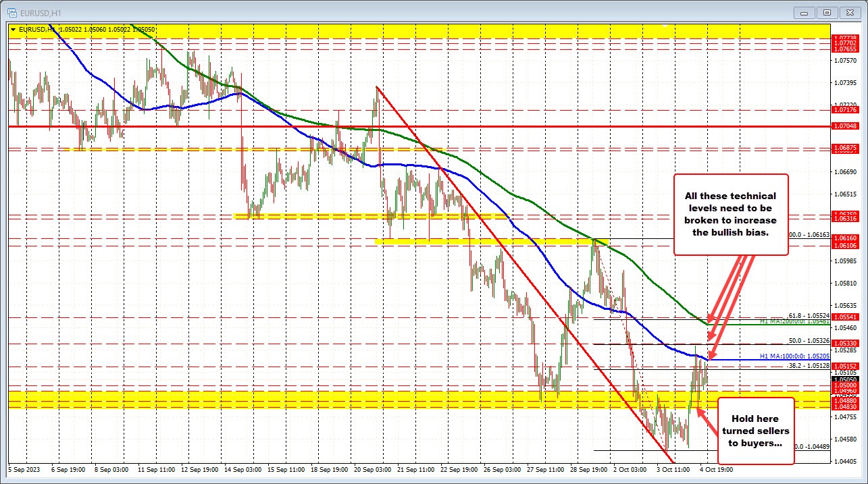This screenshot has height=484, width=868.
Task: Select the 1.06160 red price label
Action: 845,238
